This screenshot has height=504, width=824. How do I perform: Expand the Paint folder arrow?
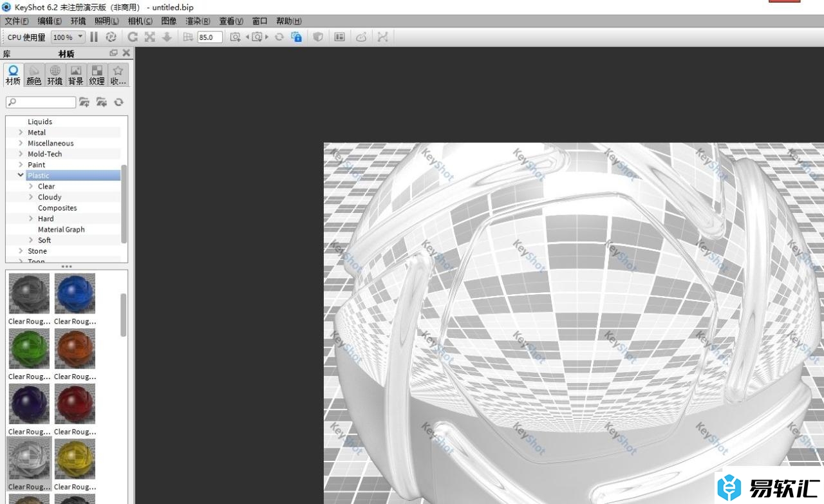(21, 165)
